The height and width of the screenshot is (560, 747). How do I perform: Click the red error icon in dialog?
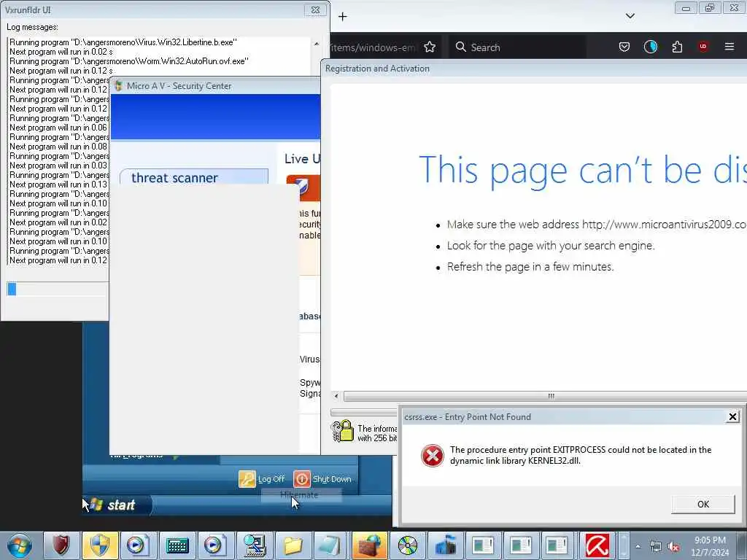[x=432, y=455]
